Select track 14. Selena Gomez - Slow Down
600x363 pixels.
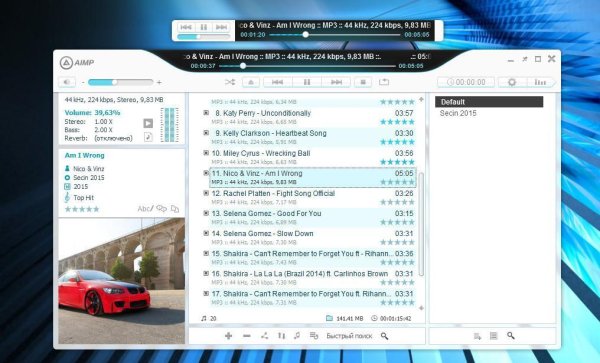pyautogui.click(x=312, y=238)
